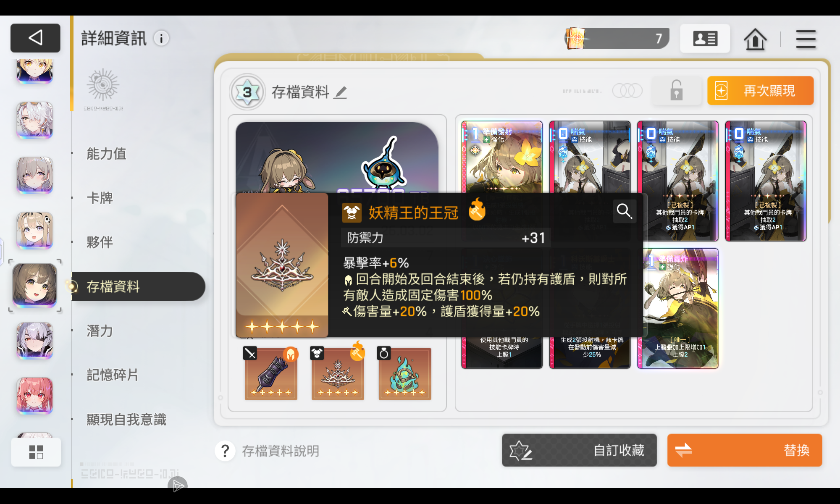
Task: Click the 再次顯現 orange button
Action: (x=760, y=91)
